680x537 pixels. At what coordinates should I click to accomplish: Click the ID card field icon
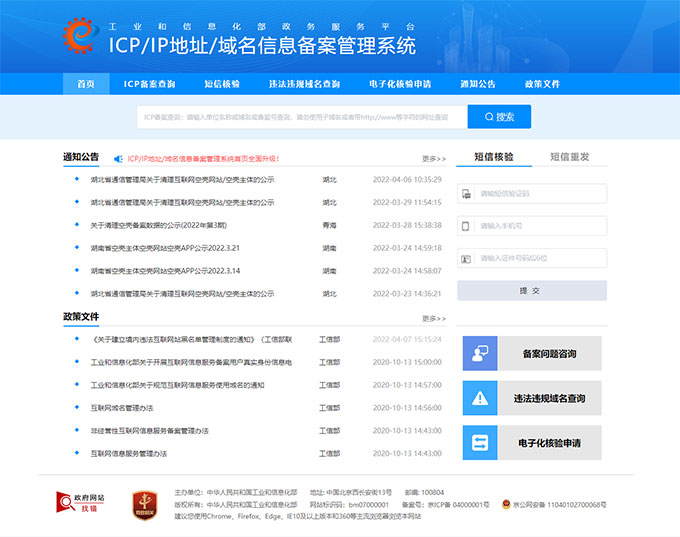[x=466, y=259]
